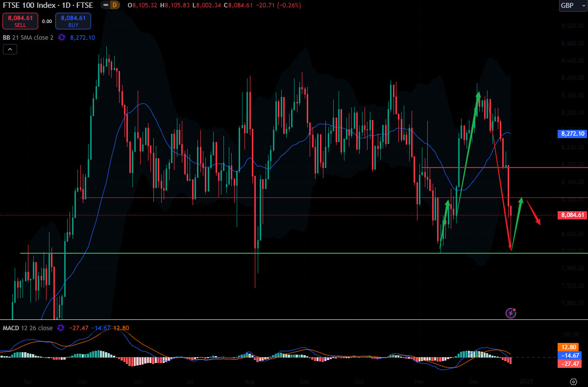Open the GBP currency dropdown
Image resolution: width=588 pixels, height=387 pixels.
point(573,5)
